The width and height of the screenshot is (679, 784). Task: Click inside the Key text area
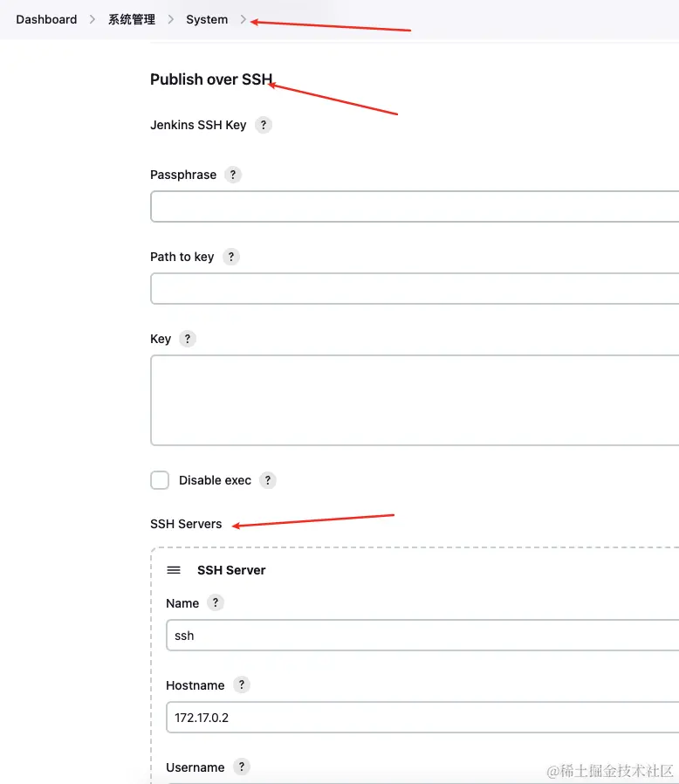click(x=415, y=400)
